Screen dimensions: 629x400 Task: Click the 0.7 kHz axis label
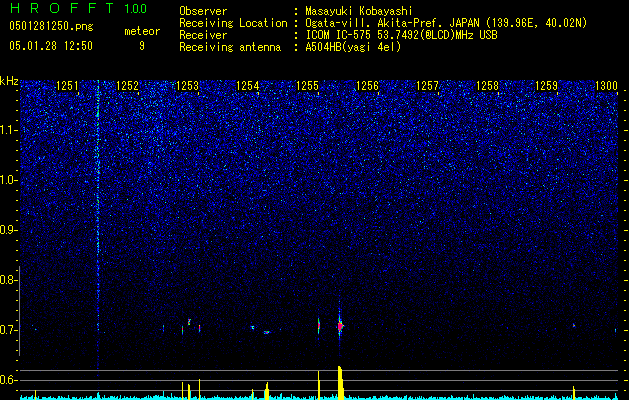pyautogui.click(x=8, y=330)
